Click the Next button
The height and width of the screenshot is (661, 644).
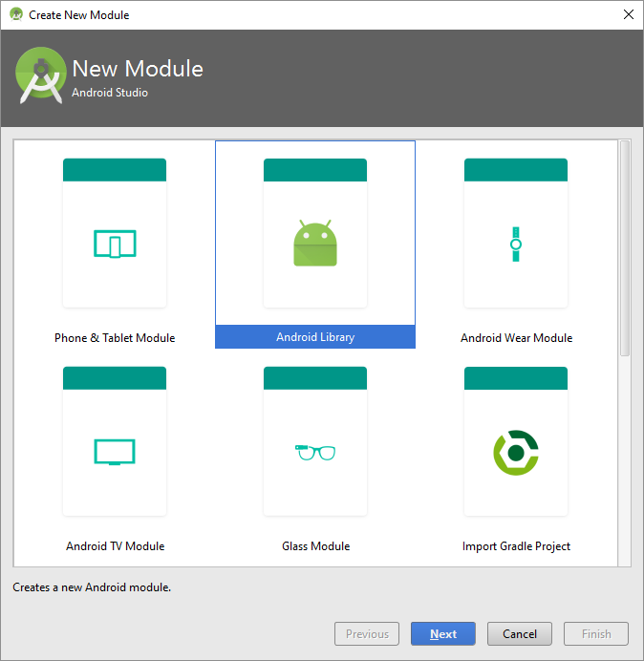click(x=443, y=633)
